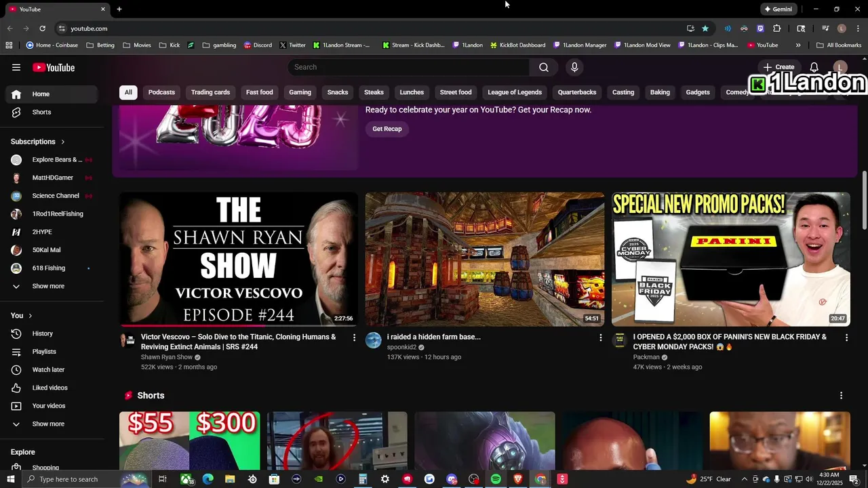Open Task View on the taskbar
Screen dimensions: 868x488
[x=163, y=479]
